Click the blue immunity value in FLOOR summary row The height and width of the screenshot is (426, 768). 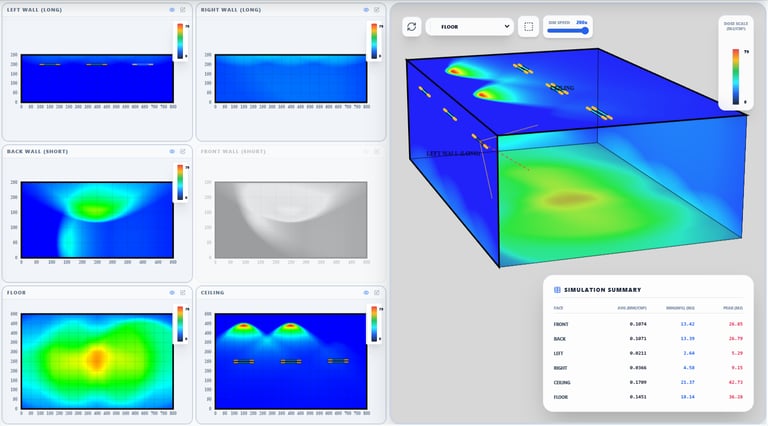click(687, 397)
